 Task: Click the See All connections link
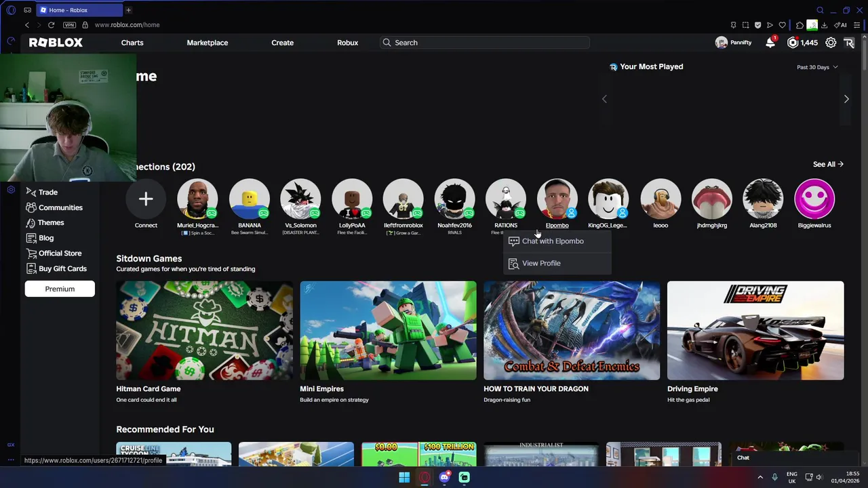828,165
